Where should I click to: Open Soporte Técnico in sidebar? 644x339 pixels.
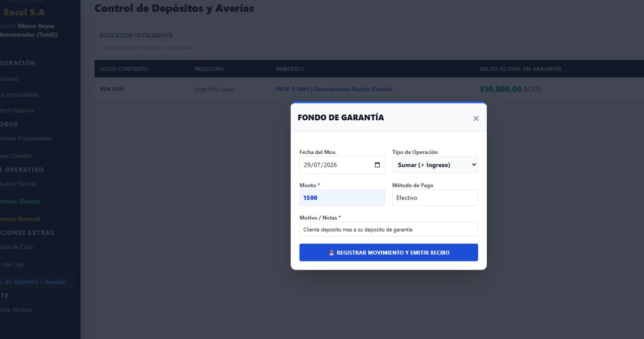(16, 310)
